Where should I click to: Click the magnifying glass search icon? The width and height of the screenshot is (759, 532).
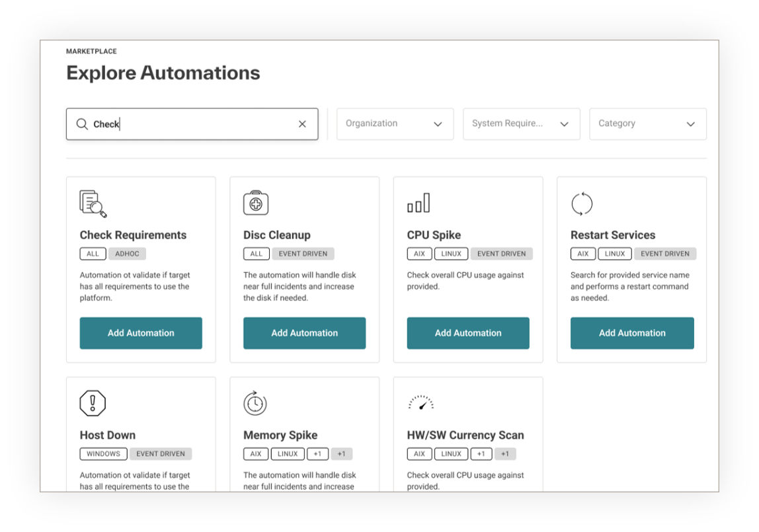(x=82, y=124)
